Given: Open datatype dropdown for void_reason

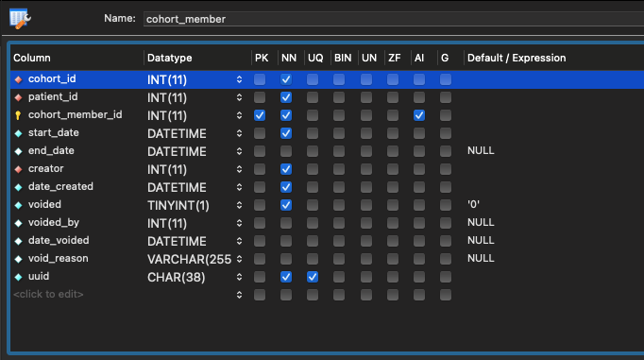Looking at the screenshot, I should 239,259.
